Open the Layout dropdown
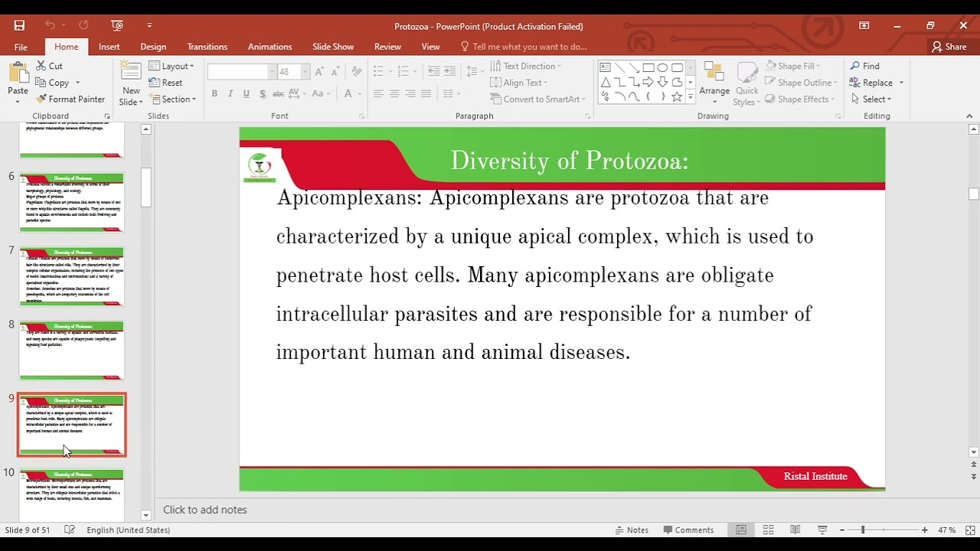Image resolution: width=980 pixels, height=551 pixels. pyautogui.click(x=171, y=66)
